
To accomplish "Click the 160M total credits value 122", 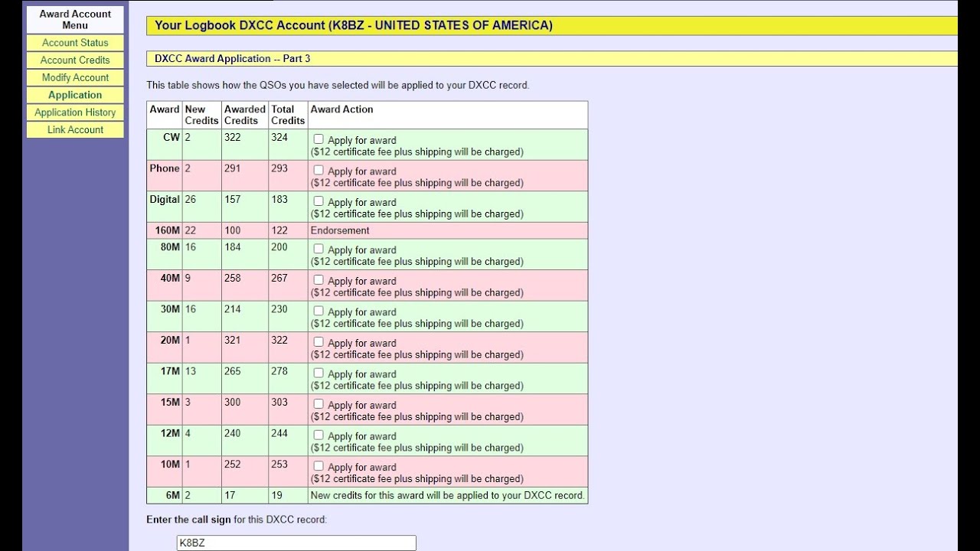I will pos(279,230).
